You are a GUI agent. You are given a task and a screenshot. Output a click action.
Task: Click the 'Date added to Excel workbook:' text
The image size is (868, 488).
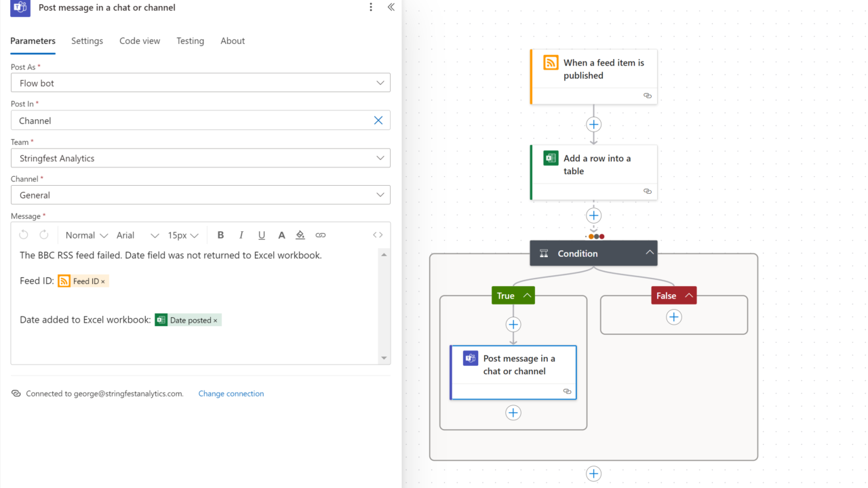pos(85,320)
